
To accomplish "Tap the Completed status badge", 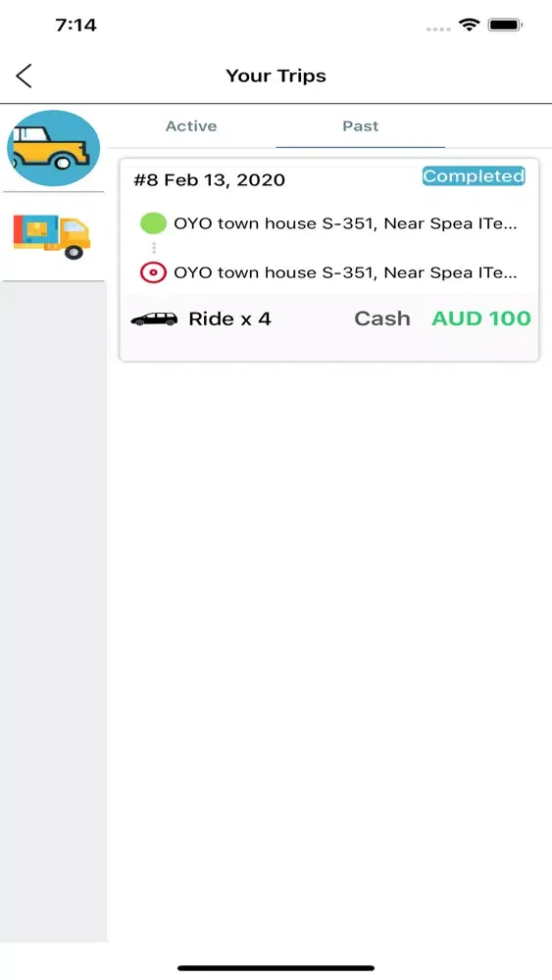I will point(474,176).
